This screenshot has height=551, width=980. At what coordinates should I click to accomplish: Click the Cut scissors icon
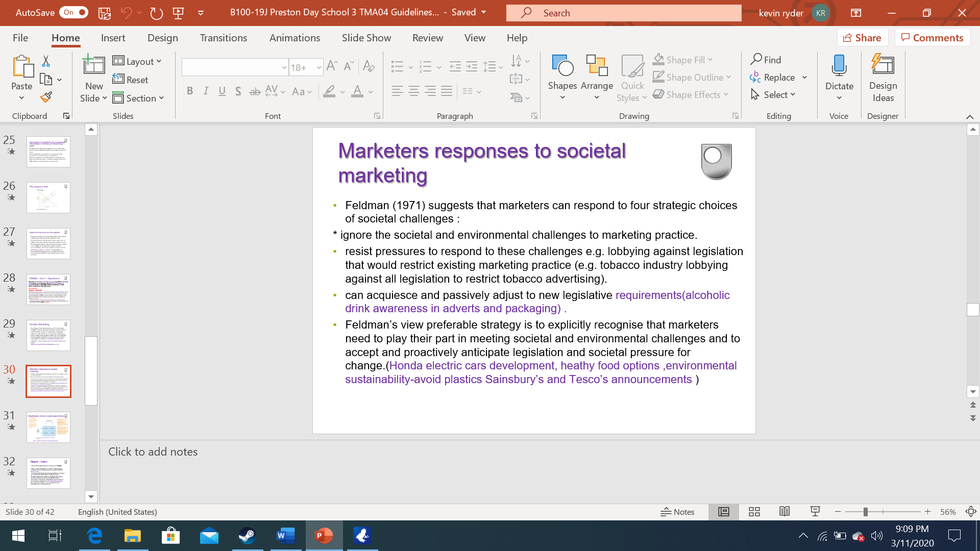(46, 61)
